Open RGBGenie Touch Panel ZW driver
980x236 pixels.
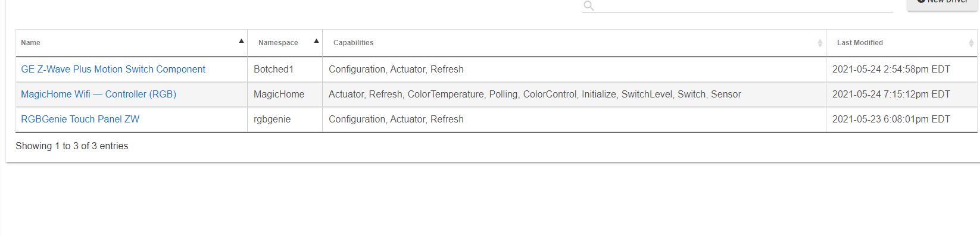pyautogui.click(x=80, y=119)
